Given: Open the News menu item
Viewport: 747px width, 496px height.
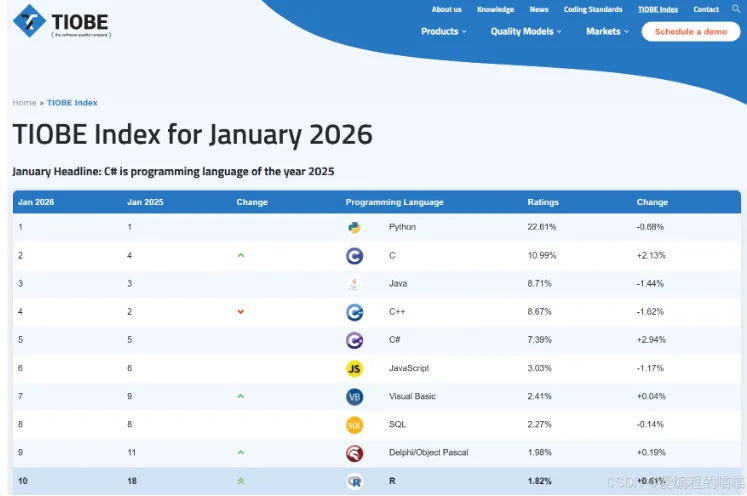Looking at the screenshot, I should click(539, 10).
